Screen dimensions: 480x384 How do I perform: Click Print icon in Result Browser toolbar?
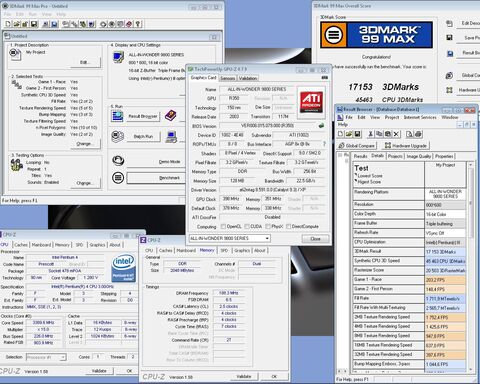click(x=418, y=134)
